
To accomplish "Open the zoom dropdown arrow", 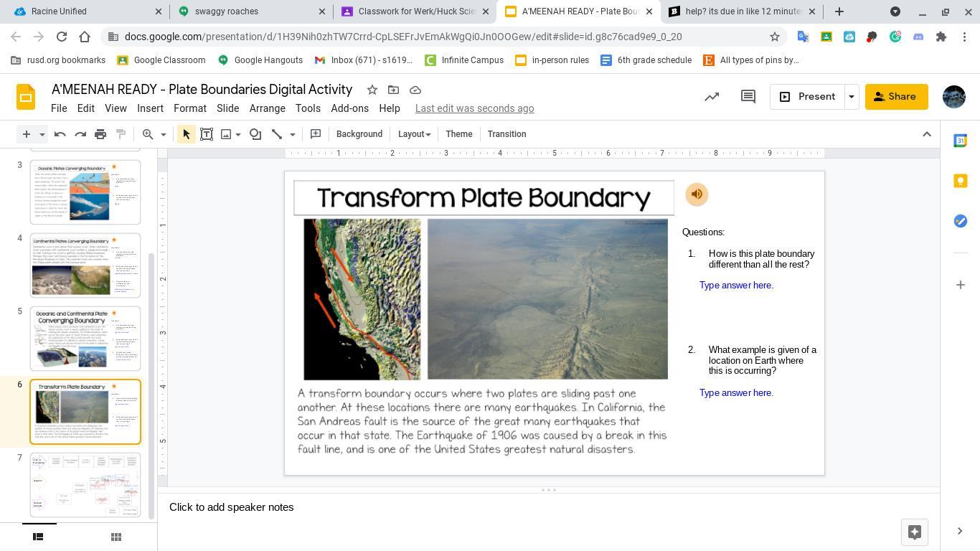I will click(163, 134).
